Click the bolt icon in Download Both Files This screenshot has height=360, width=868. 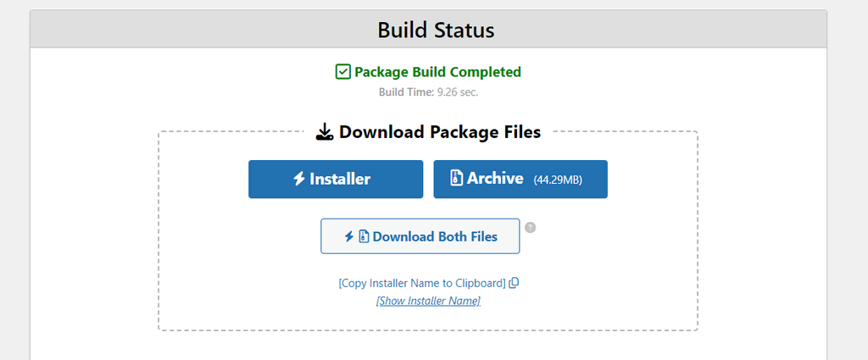click(348, 236)
